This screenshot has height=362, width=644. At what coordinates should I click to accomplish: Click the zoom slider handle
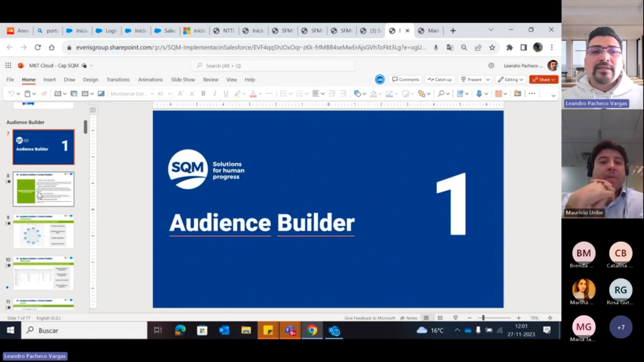coord(483,318)
